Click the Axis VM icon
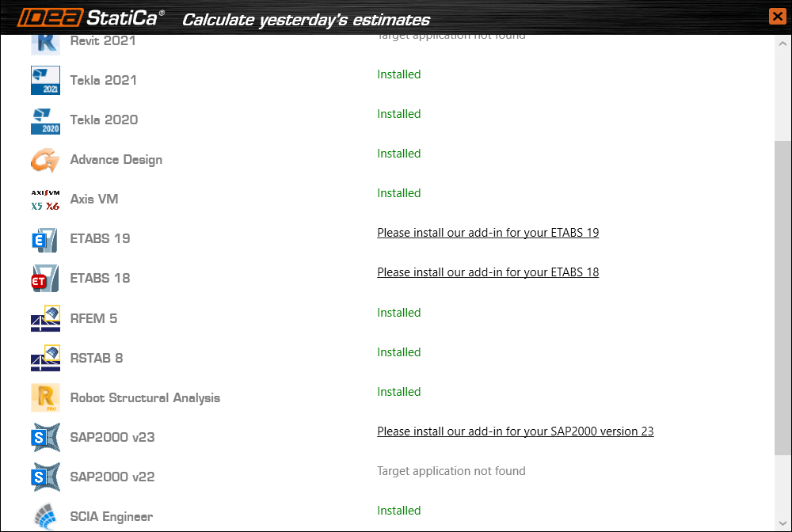792x532 pixels. [x=45, y=199]
